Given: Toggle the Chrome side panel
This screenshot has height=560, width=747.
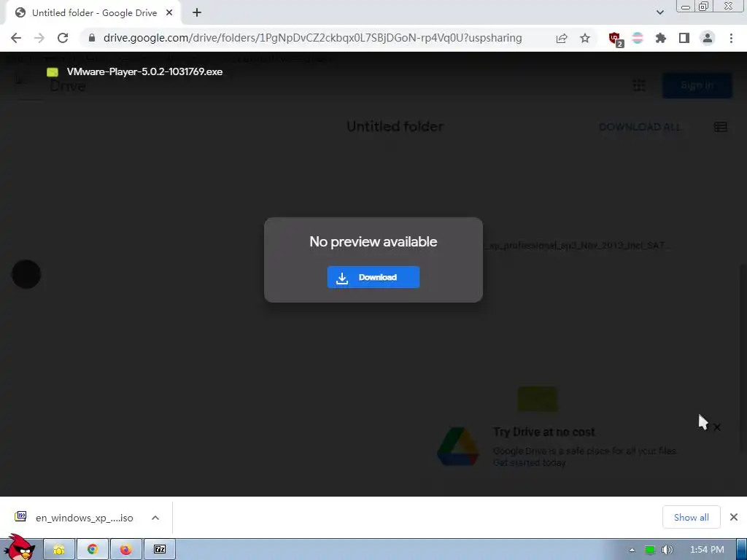Looking at the screenshot, I should coord(684,38).
